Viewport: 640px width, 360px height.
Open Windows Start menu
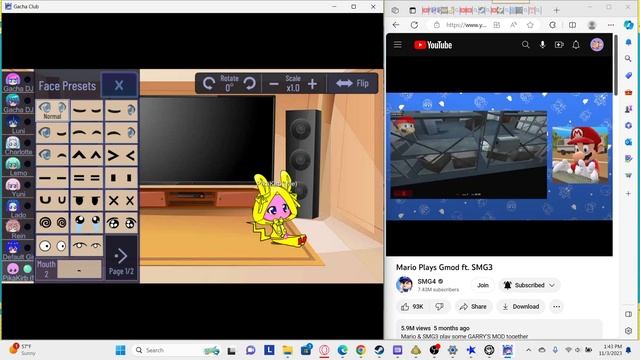120,350
